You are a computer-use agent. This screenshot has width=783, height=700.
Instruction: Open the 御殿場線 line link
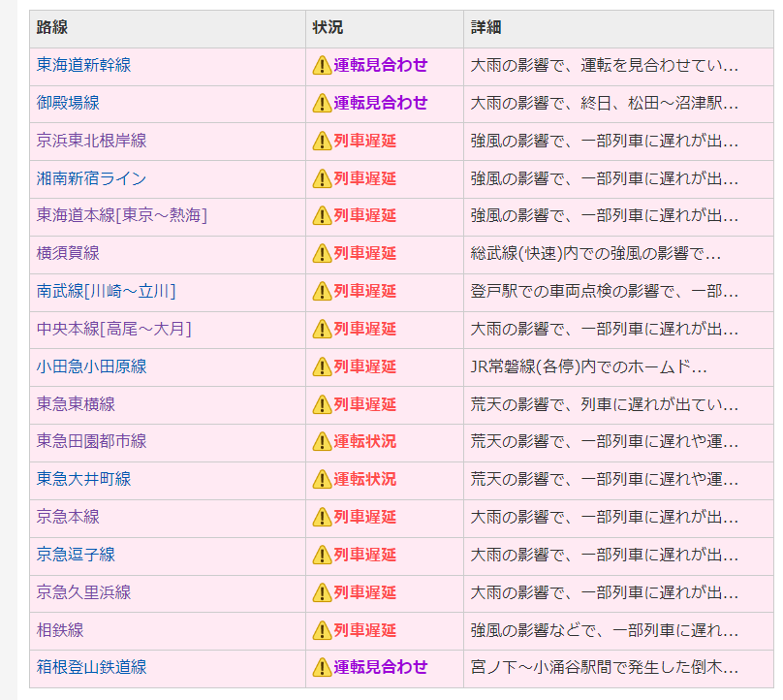pyautogui.click(x=68, y=103)
